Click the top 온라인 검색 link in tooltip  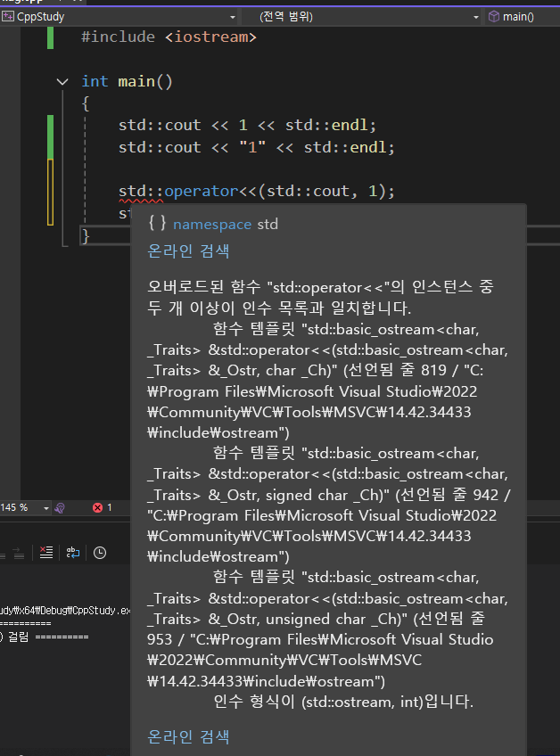pos(188,251)
